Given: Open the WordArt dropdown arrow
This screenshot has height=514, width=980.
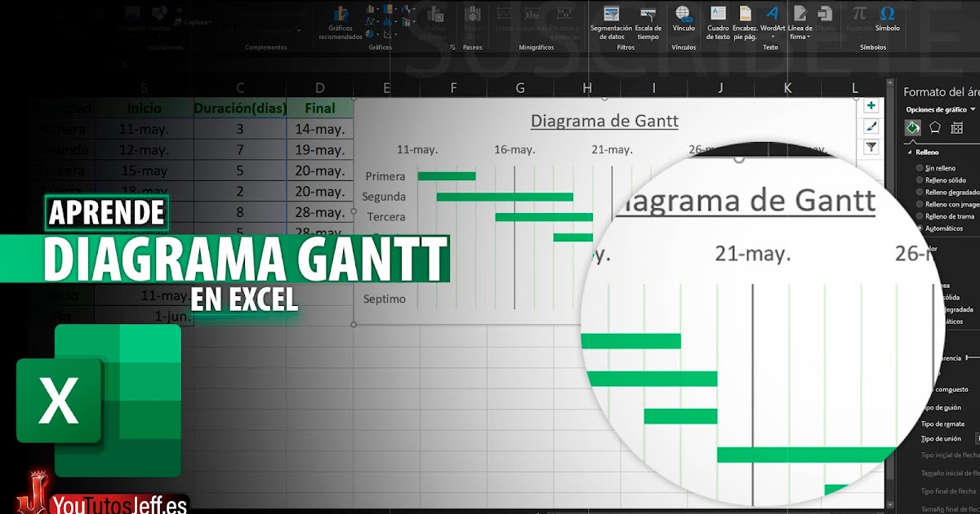Looking at the screenshot, I should [x=772, y=36].
